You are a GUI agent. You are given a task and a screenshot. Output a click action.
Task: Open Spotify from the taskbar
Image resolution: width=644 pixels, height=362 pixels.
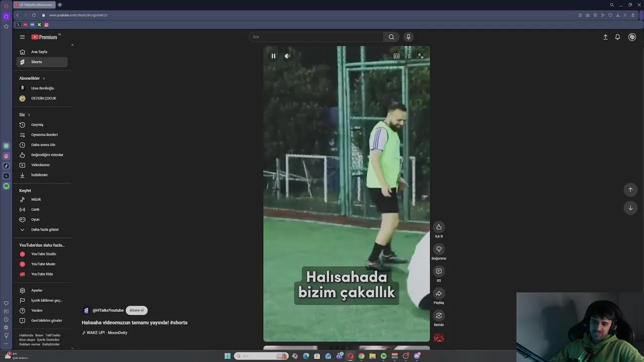coord(383,356)
